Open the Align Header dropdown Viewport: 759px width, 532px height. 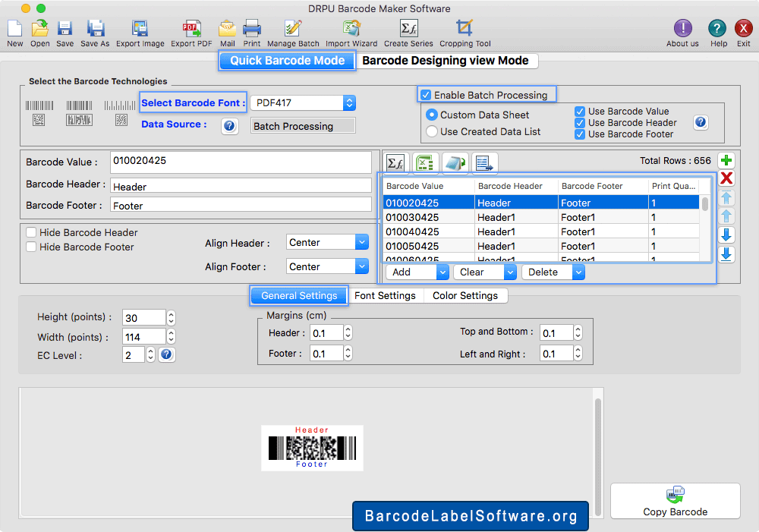(x=327, y=242)
